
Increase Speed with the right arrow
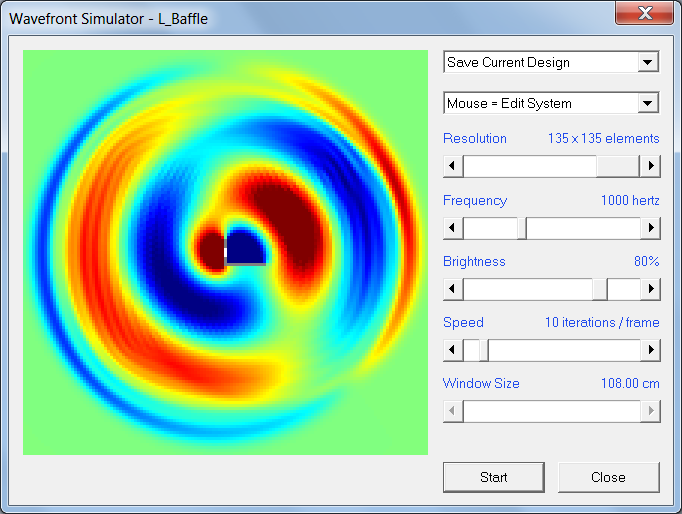pyautogui.click(x=650, y=350)
